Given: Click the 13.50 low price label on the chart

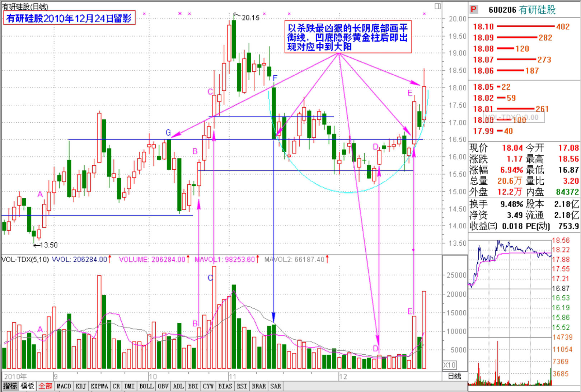Looking at the screenshot, I should 49,245.
